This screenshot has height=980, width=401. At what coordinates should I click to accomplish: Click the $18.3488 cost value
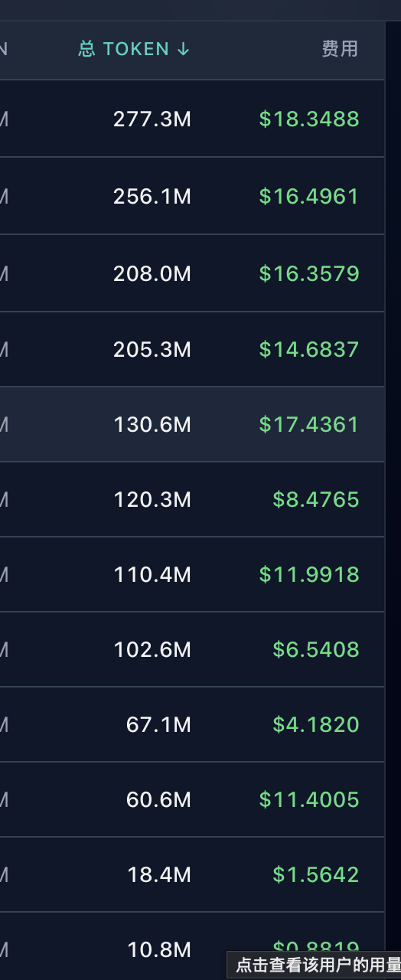[x=309, y=119]
